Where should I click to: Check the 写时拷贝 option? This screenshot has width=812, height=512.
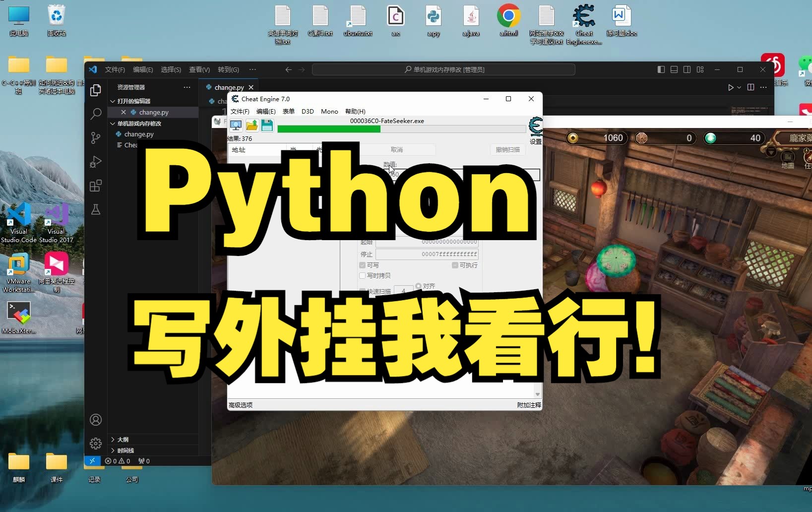[363, 276]
